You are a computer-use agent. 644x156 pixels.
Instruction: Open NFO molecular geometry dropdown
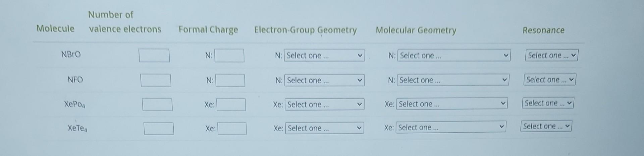coord(453,80)
